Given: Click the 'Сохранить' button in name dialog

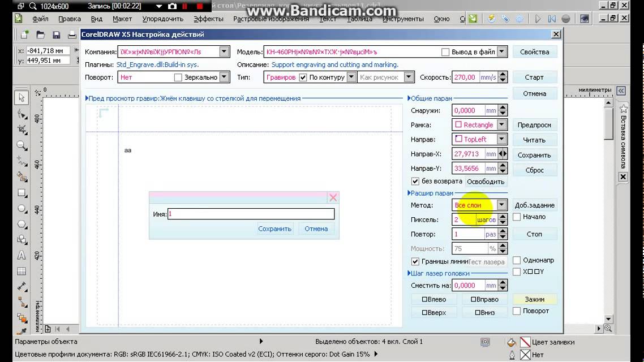Looking at the screenshot, I should [x=275, y=229].
